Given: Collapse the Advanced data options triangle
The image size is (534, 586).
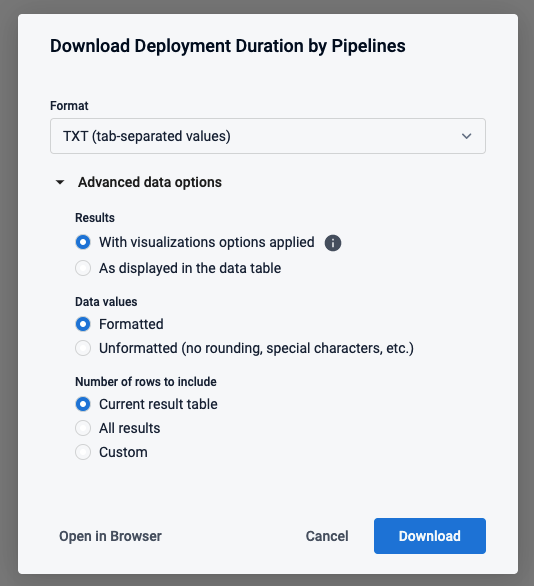Looking at the screenshot, I should point(60,182).
